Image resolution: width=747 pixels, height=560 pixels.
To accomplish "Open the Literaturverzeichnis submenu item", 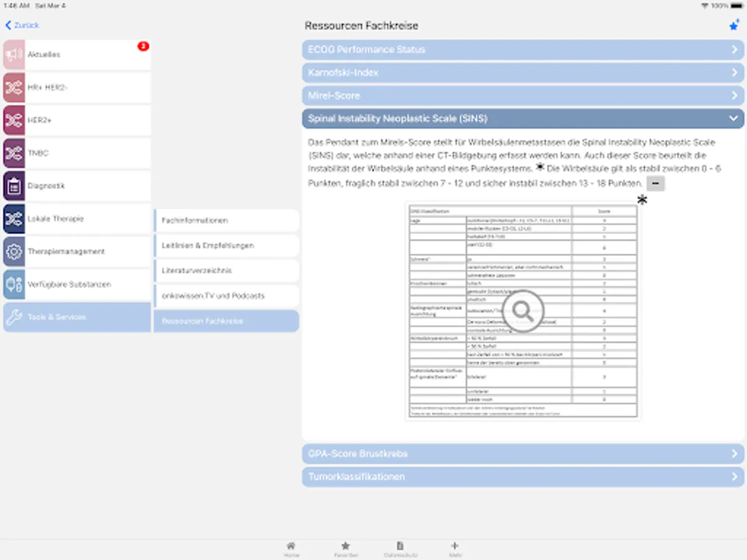I will coord(226,271).
